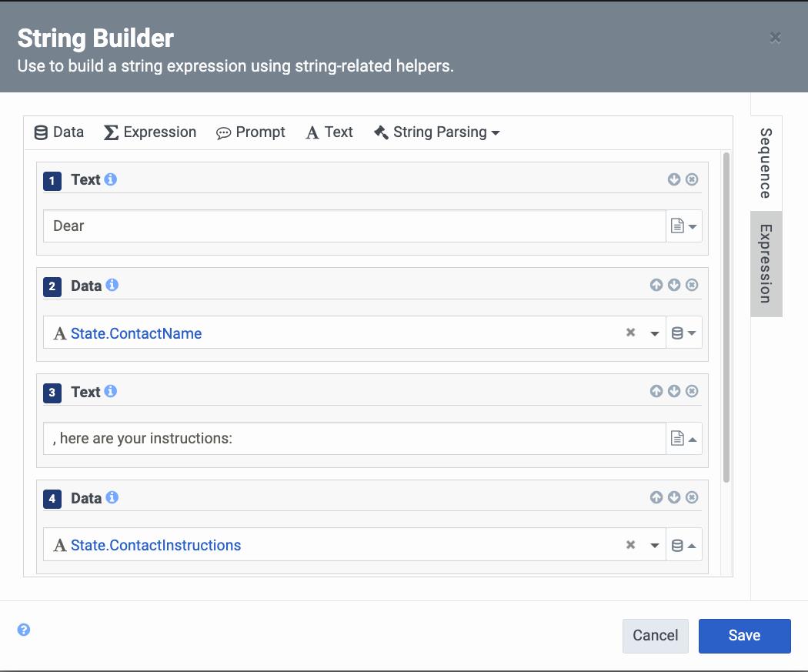
Task: Open the help icon at bottom left
Action: coord(24,630)
